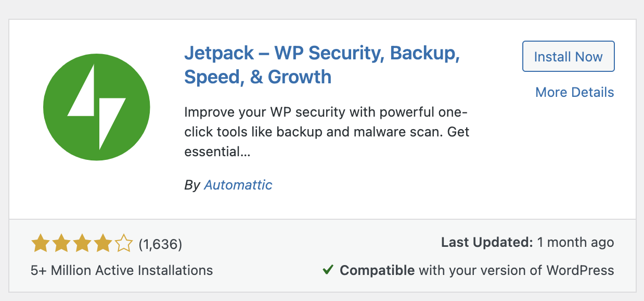Image resolution: width=644 pixels, height=301 pixels.
Task: Visit the Automattic author link
Action: pos(238,184)
